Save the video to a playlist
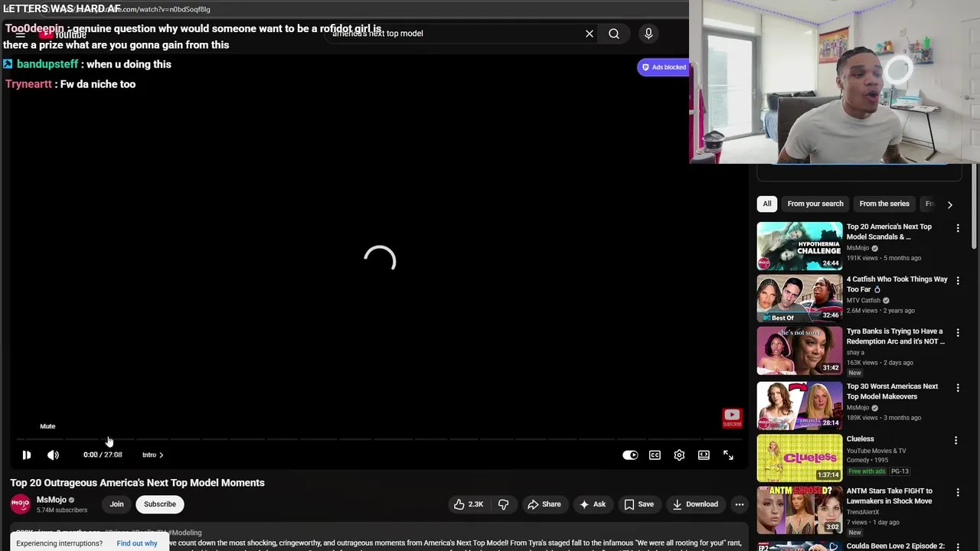 [639, 504]
